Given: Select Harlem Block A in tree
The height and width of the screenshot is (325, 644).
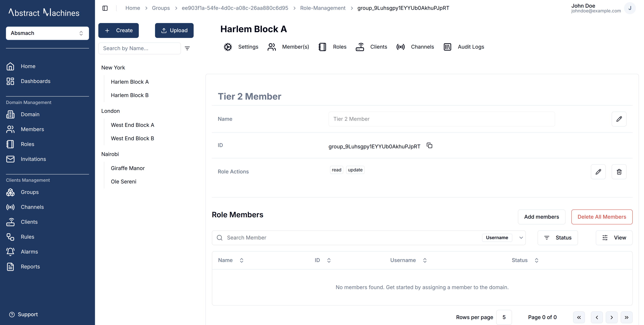Looking at the screenshot, I should click(x=130, y=82).
